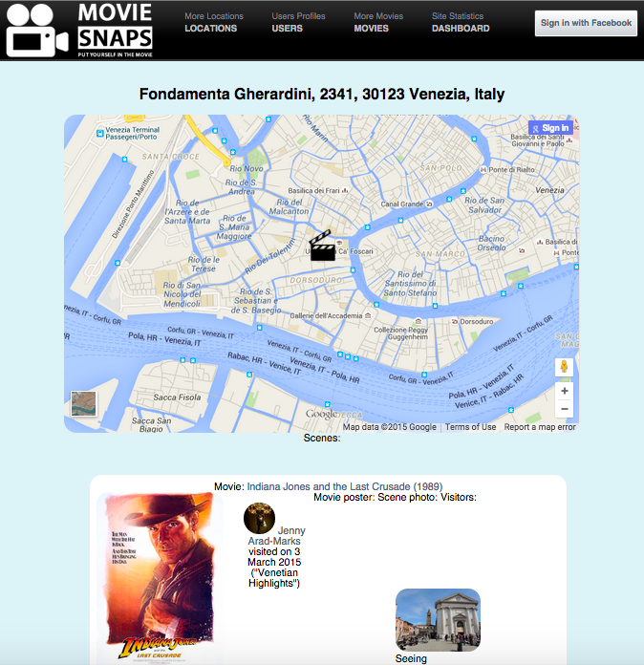Click Venezia Terminal Passeggeri/Porto ferry icon
The width and height of the screenshot is (644, 665).
[x=100, y=133]
